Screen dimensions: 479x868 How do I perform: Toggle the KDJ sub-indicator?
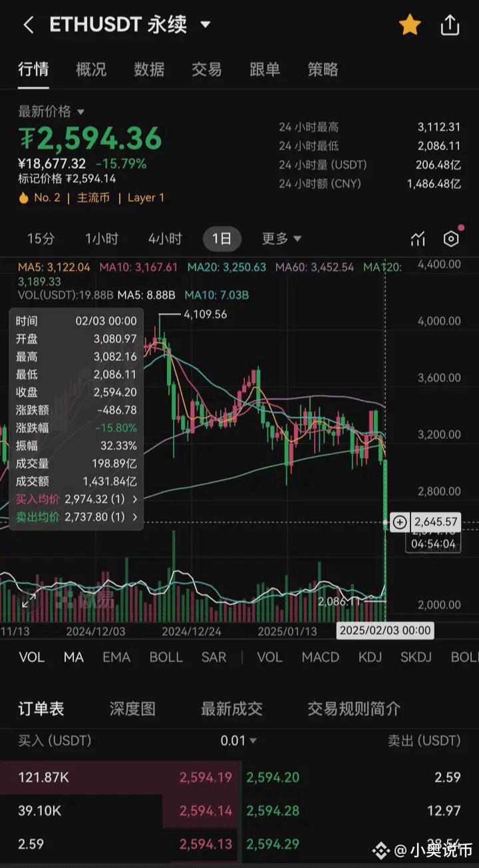coord(371,657)
